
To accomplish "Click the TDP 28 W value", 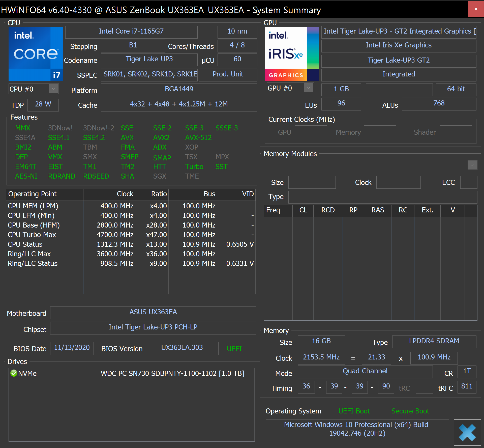I will [43, 104].
